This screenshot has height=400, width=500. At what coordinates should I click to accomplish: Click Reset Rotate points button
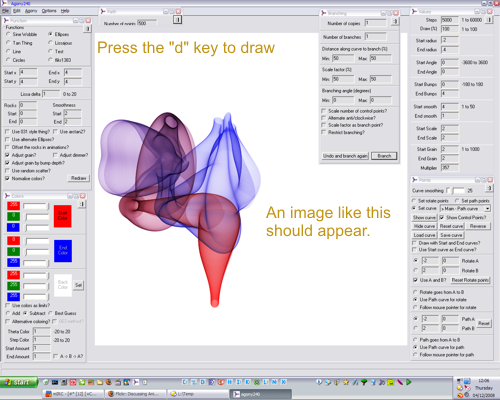pos(470,280)
